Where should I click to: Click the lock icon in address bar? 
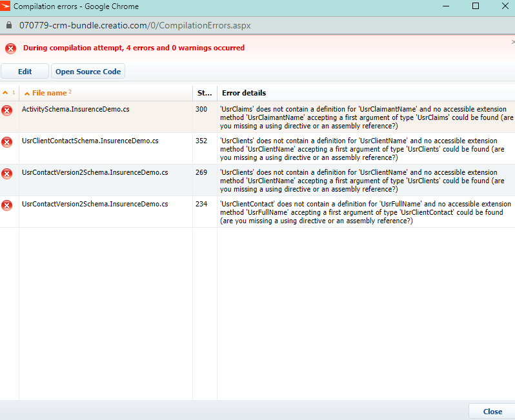pyautogui.click(x=9, y=25)
